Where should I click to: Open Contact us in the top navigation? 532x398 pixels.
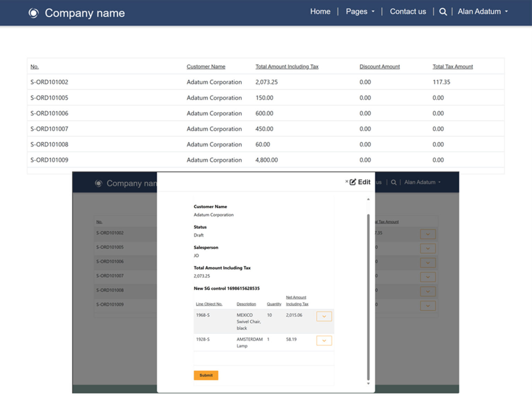[408, 11]
